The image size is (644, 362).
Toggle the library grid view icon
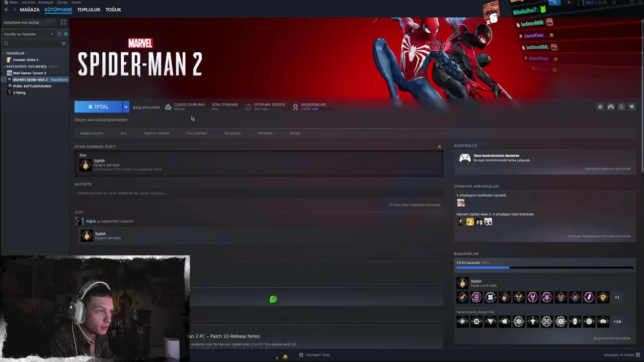pyautogui.click(x=63, y=23)
